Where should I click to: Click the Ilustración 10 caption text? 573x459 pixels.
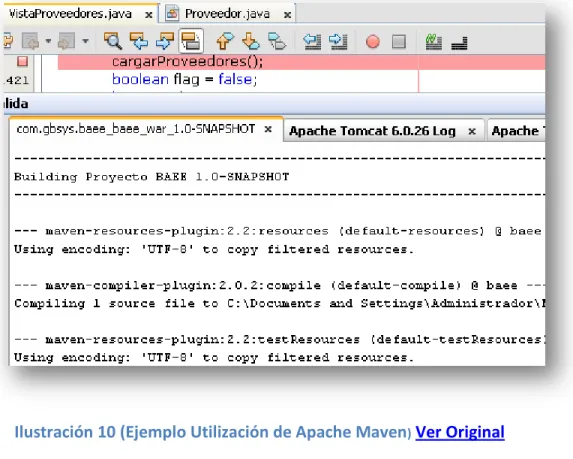[x=213, y=432]
